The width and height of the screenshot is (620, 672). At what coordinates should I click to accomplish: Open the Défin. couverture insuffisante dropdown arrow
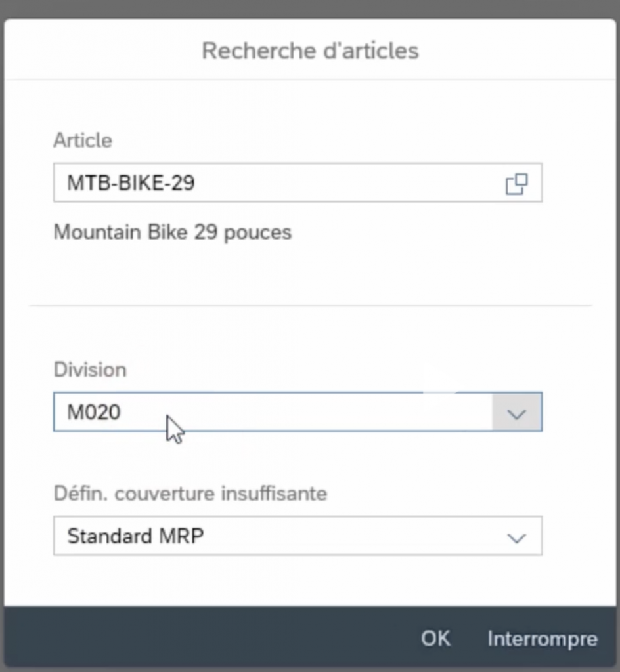tap(517, 537)
